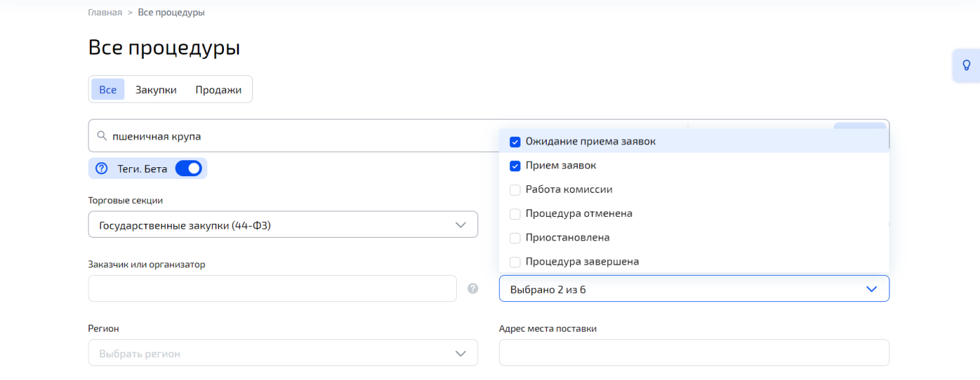The image size is (980, 380).
Task: Select the Процедура завершена checkbox
Action: [515, 263]
